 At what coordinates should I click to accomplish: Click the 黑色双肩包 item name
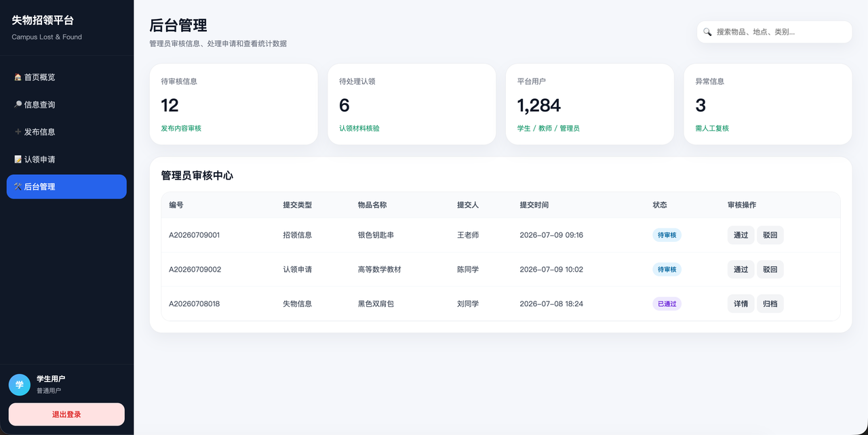[x=376, y=304]
